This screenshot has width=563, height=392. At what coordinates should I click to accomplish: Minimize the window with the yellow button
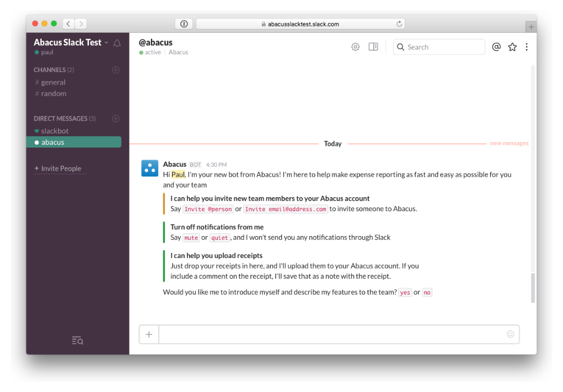click(44, 23)
